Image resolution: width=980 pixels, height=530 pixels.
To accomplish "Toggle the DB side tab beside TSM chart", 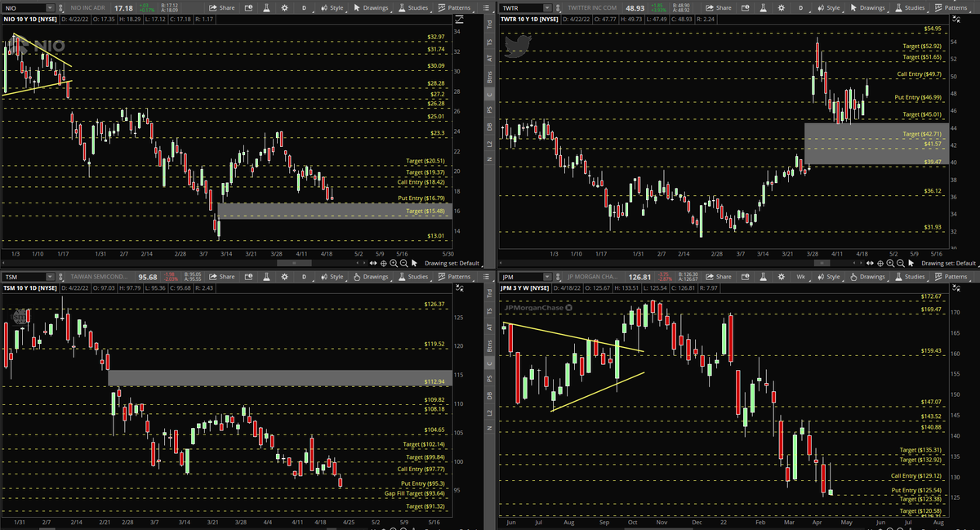I will coord(489,395).
